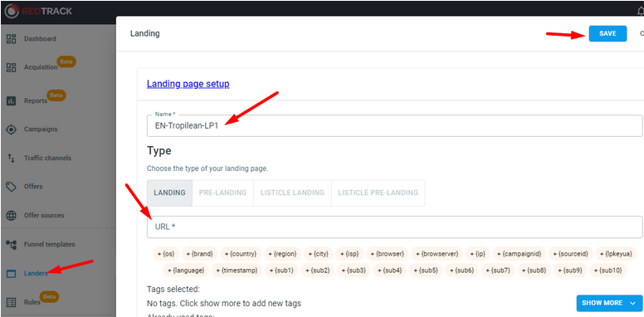Add the {region} macro

pyautogui.click(x=282, y=254)
